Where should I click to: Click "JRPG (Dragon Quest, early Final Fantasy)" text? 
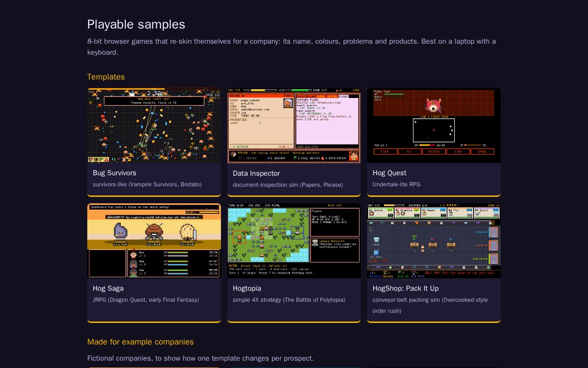coord(146,300)
